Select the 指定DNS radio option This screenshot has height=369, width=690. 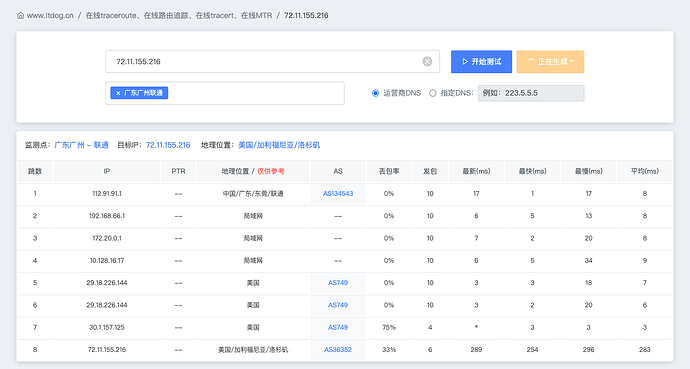tap(433, 93)
